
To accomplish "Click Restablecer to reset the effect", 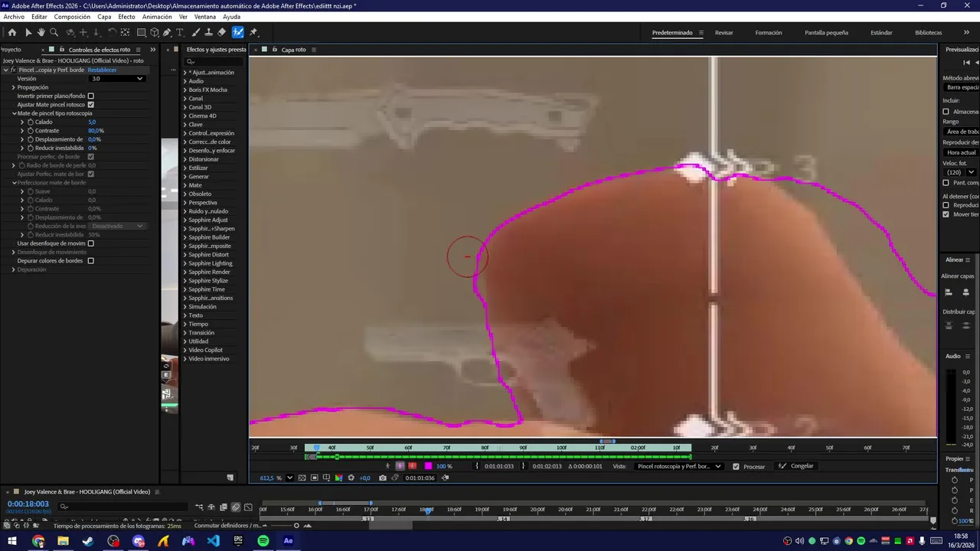I will [102, 70].
